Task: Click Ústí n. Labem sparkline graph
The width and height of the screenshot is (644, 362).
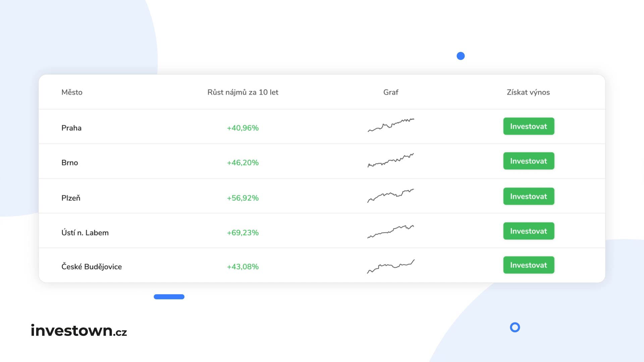Action: coord(391,231)
